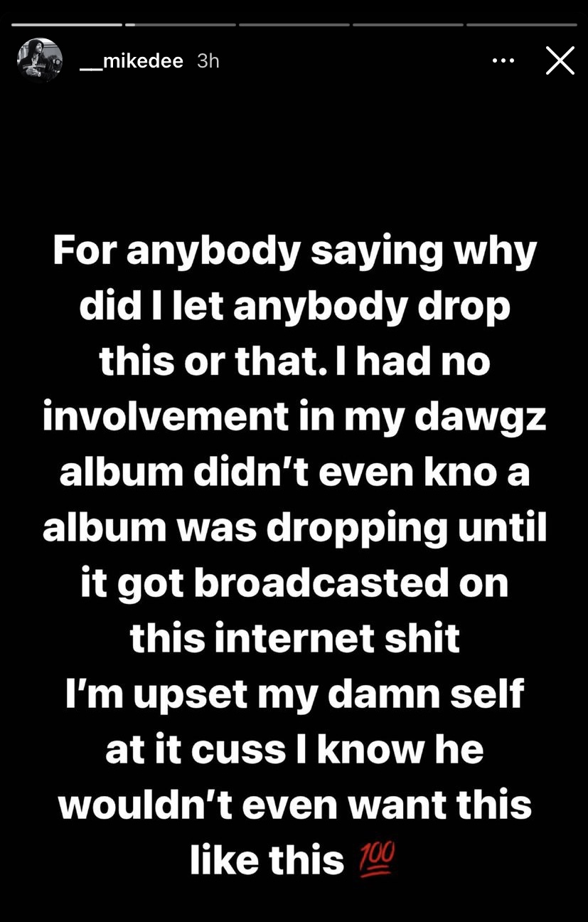This screenshot has height=922, width=588.
Task: Open the __mikedee profile avatar
Action: click(40, 60)
